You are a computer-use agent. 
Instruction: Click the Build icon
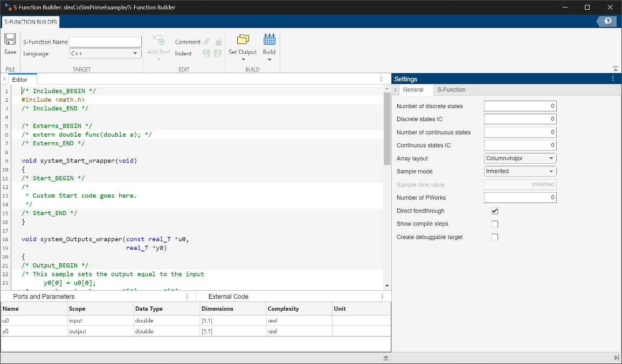click(x=269, y=40)
